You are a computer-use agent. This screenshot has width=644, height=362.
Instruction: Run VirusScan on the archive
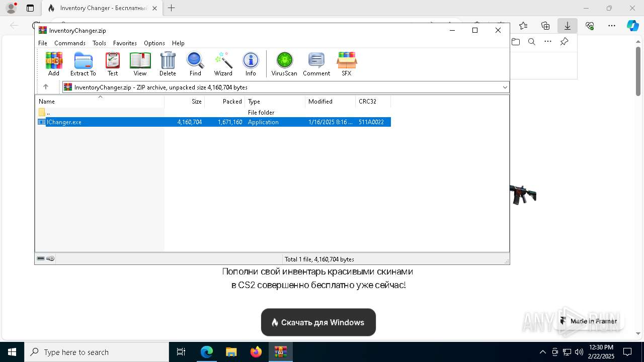tap(284, 64)
